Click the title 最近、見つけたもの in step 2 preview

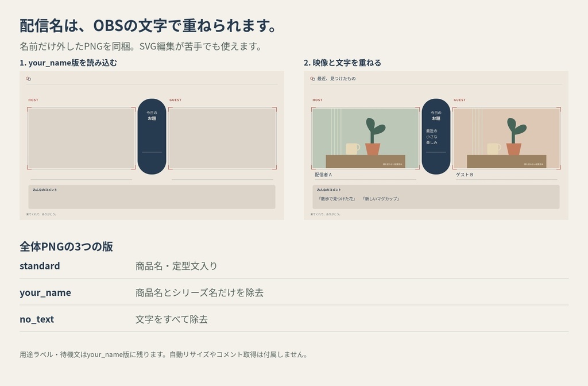tap(336, 79)
